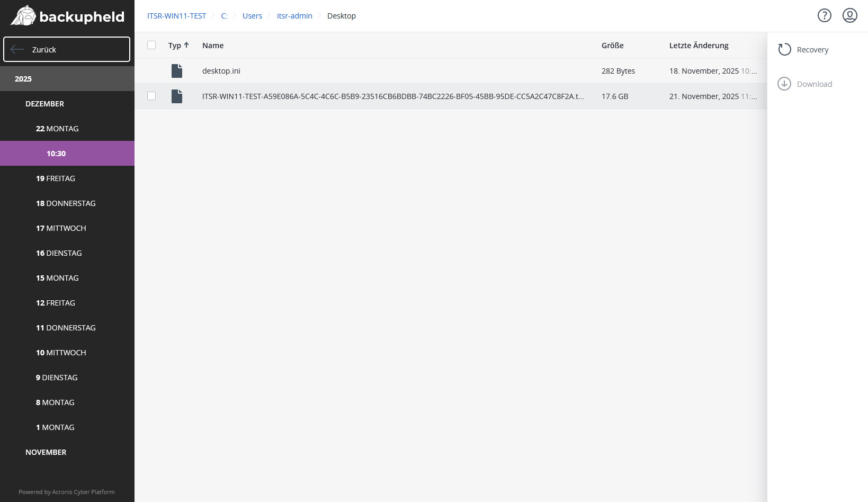Open the user account icon
868x502 pixels.
pos(850,15)
